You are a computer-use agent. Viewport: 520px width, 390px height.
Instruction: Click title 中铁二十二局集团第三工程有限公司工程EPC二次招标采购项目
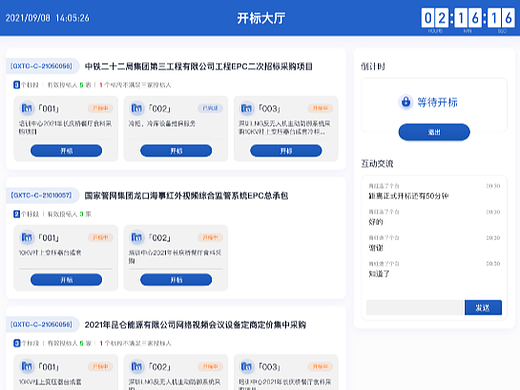[x=199, y=66]
